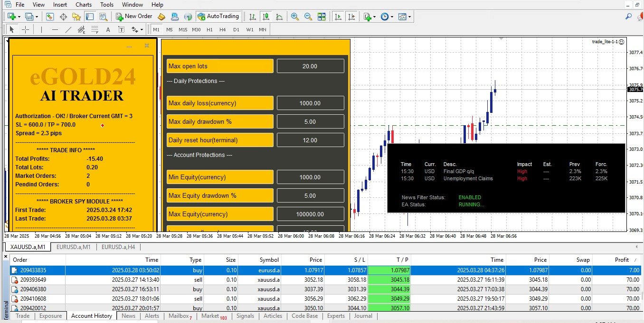The width and height of the screenshot is (644, 323).
Task: Open the Tools menu
Action: tap(107, 4)
